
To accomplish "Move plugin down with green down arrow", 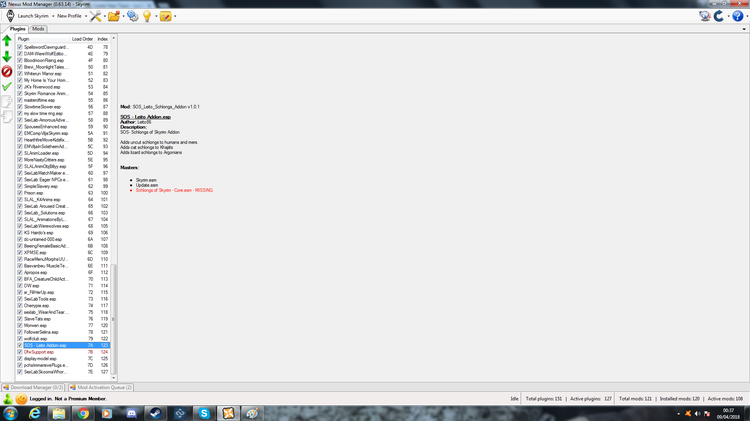I will point(7,56).
